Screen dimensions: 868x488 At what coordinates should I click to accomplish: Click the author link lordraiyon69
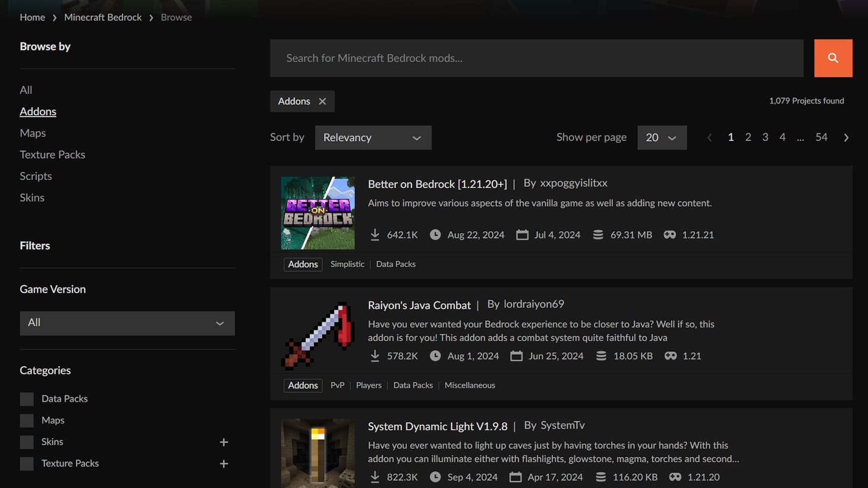coord(533,304)
